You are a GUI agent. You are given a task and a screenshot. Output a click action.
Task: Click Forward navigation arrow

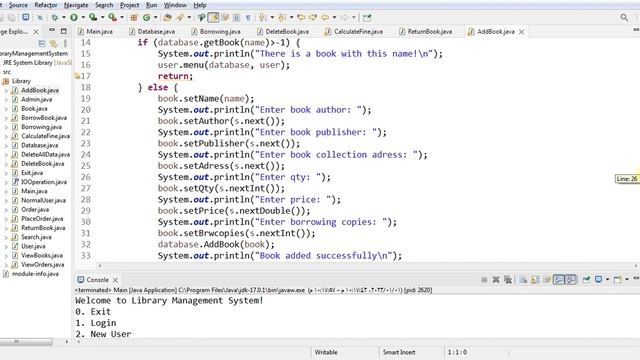pos(344,17)
